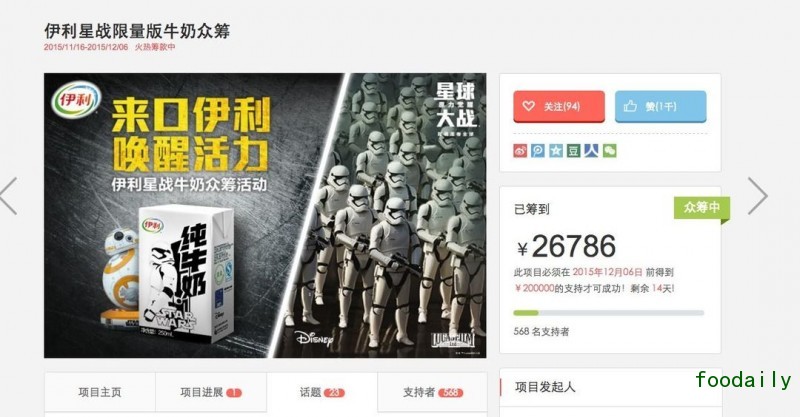Go to next project with right chevron
The image size is (800, 417).
758,196
